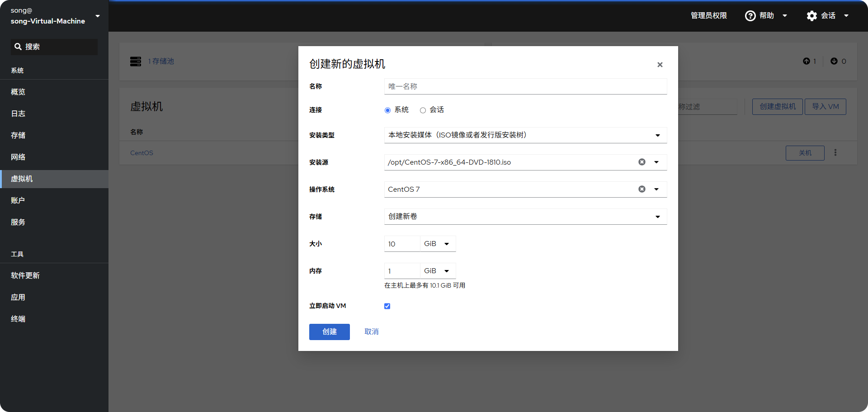Open the disk size GiB unit dropdown
Viewport: 868px width, 412px height.
(438, 244)
